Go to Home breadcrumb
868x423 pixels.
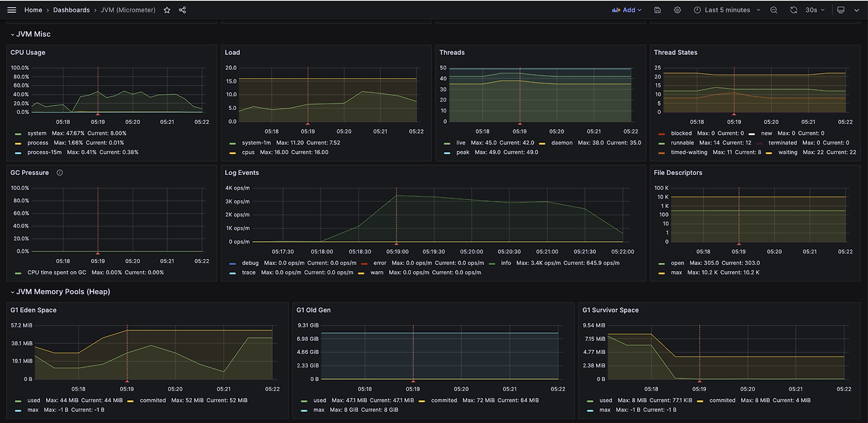click(x=33, y=10)
